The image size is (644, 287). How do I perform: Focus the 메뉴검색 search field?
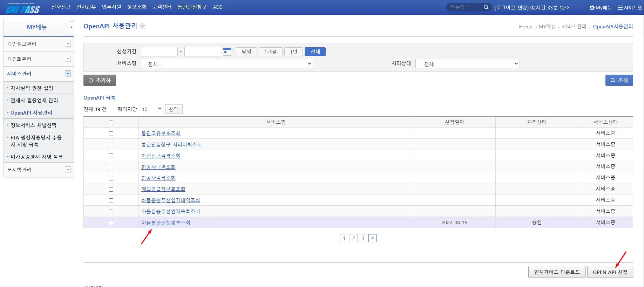(465, 7)
